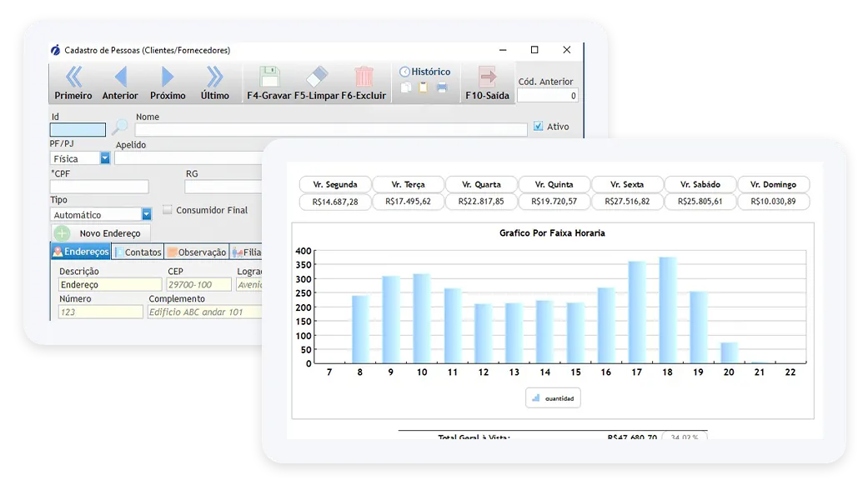Switch to the Endereços tab
This screenshot has width=868, height=485.
pos(81,252)
